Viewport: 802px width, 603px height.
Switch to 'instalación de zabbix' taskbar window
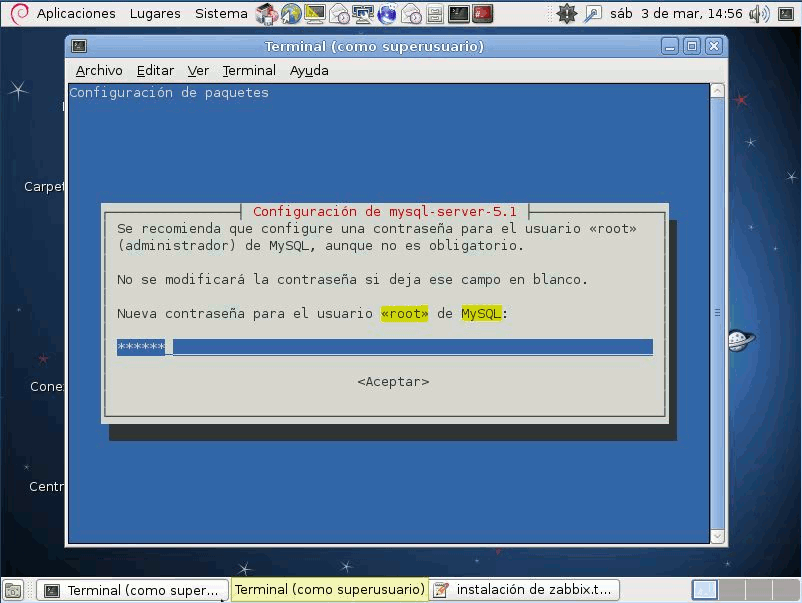coord(525,590)
